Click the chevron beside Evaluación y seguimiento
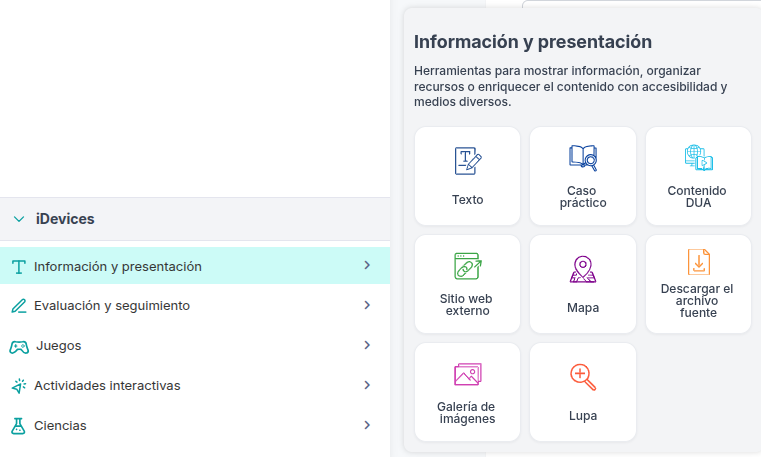 pos(367,305)
